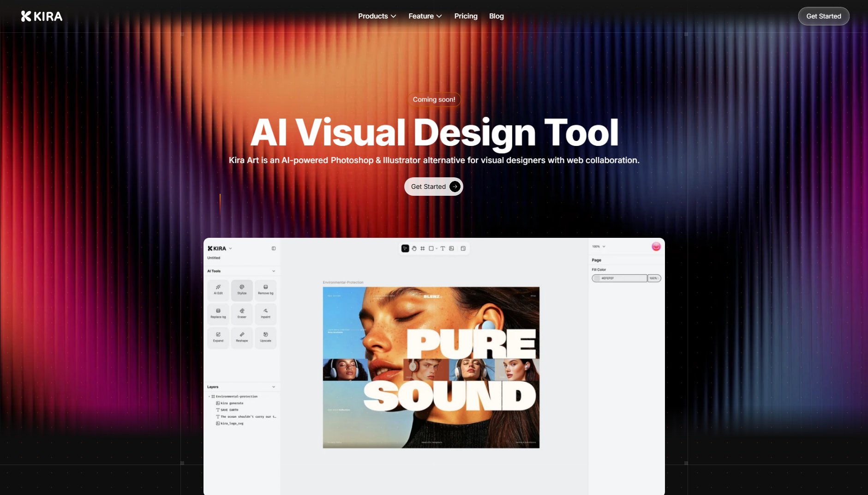
Task: Open the Products menu
Action: [377, 16]
